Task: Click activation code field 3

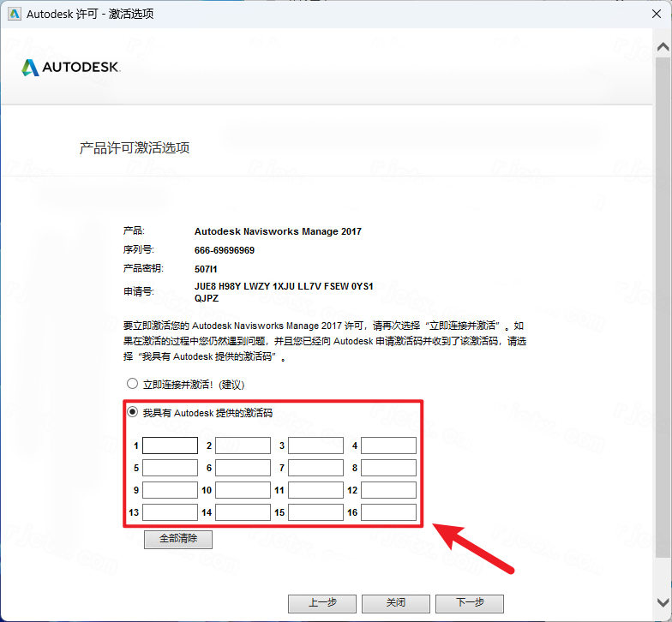Action: (315, 446)
